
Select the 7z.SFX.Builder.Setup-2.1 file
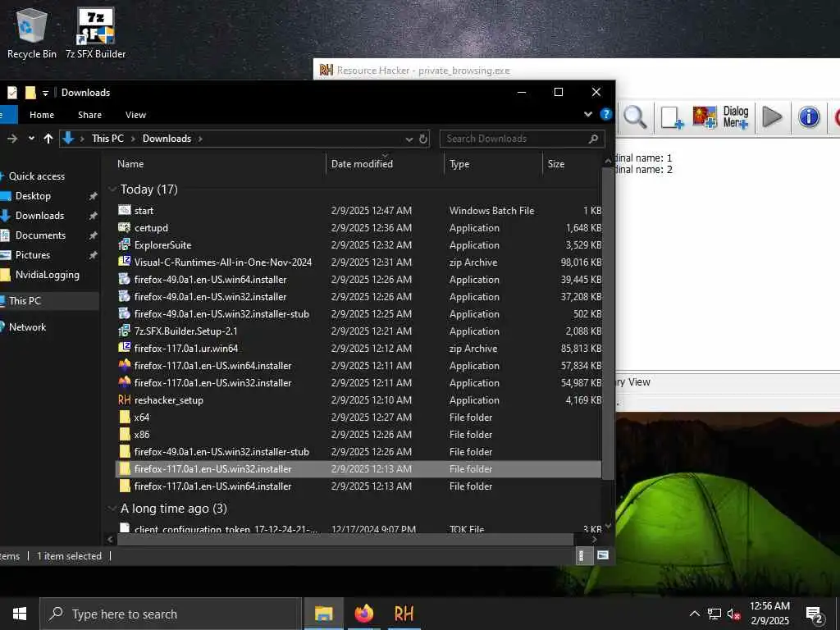pyautogui.click(x=358, y=331)
